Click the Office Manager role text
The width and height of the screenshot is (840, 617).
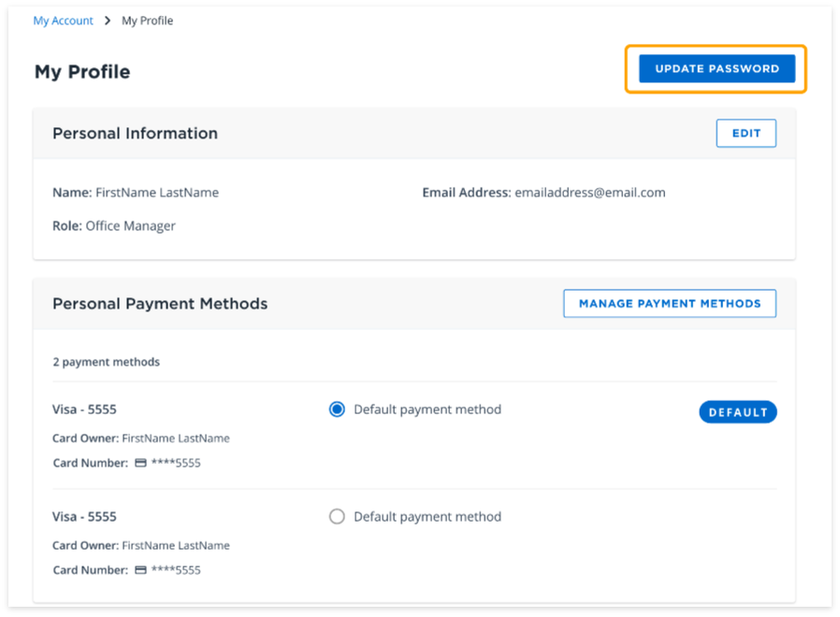click(130, 225)
